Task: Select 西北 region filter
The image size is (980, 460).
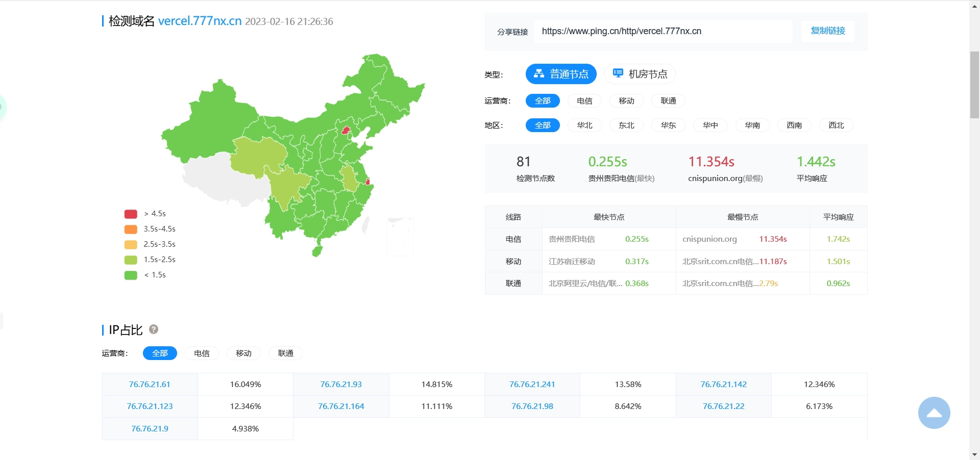Action: point(836,125)
